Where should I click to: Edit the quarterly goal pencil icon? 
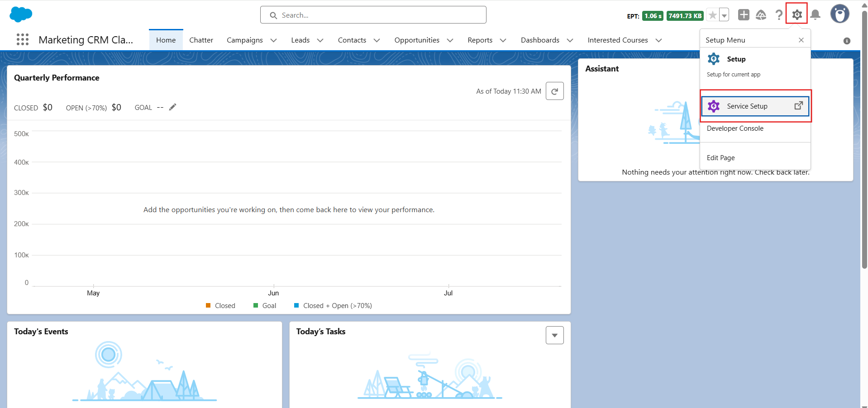click(172, 107)
